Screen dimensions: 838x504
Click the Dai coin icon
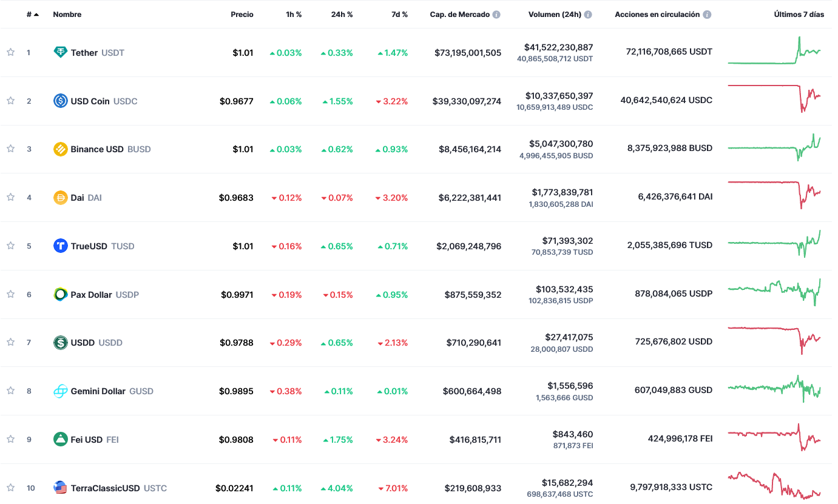point(59,197)
